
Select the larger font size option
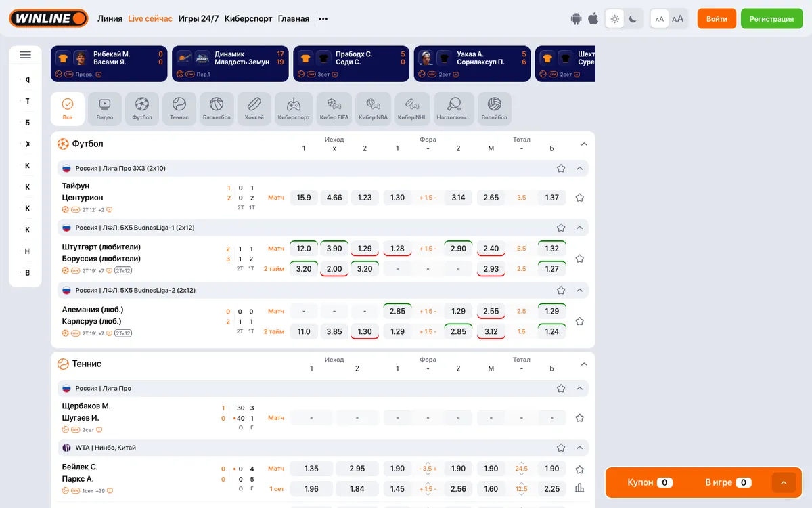677,19
